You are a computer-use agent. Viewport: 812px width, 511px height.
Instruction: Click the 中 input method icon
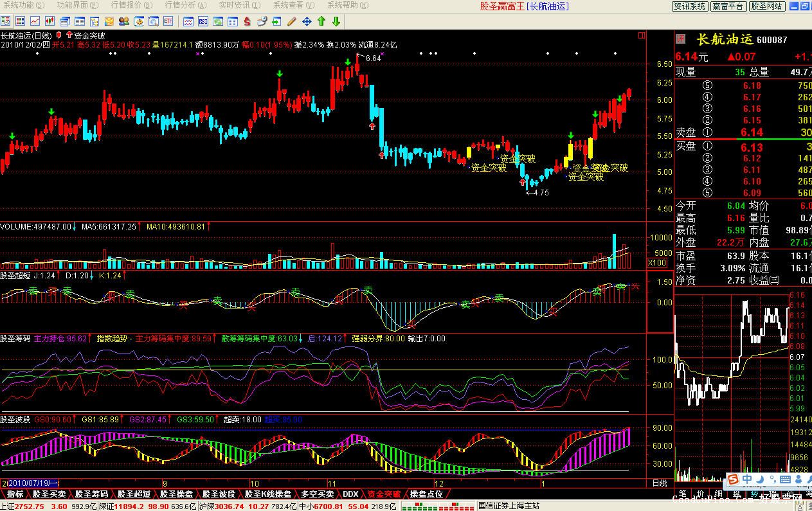747,480
